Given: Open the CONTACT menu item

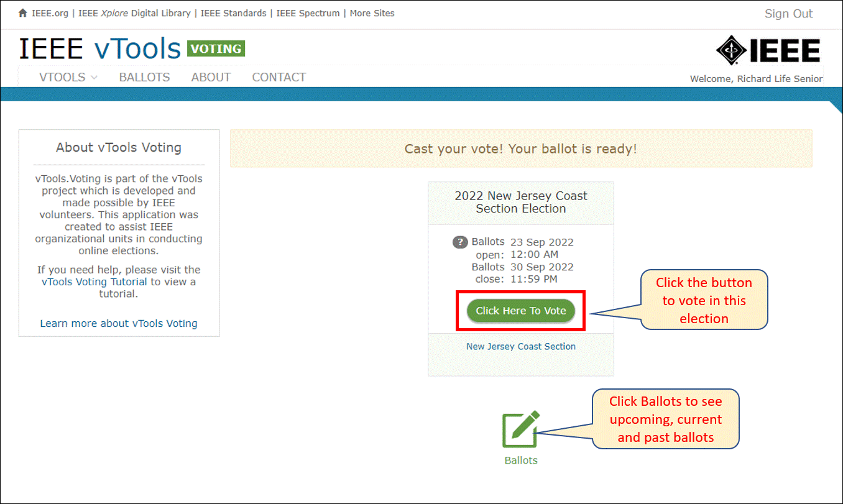Looking at the screenshot, I should pos(279,77).
